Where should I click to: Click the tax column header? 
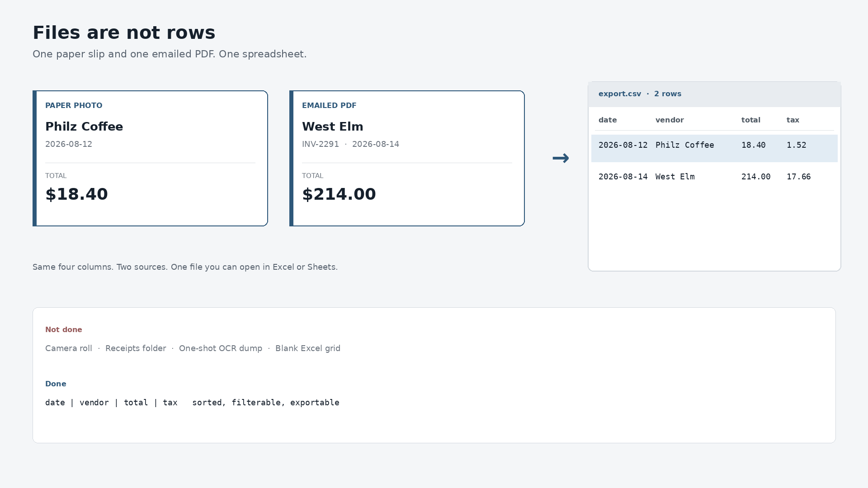(x=793, y=120)
